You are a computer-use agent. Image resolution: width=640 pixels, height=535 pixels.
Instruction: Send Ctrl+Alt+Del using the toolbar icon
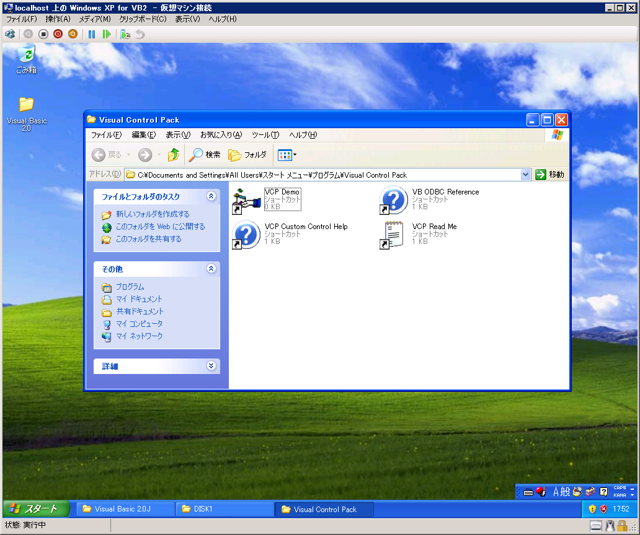(x=10, y=34)
